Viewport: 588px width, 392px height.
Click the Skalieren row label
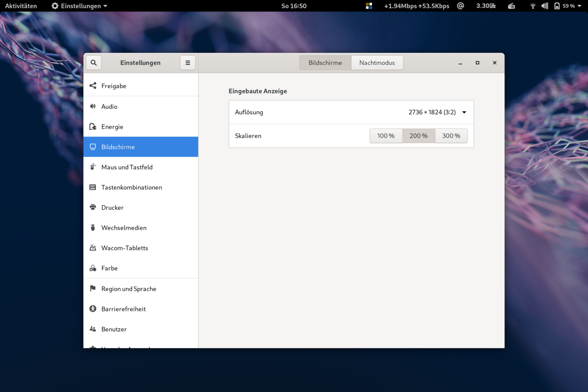click(x=248, y=136)
